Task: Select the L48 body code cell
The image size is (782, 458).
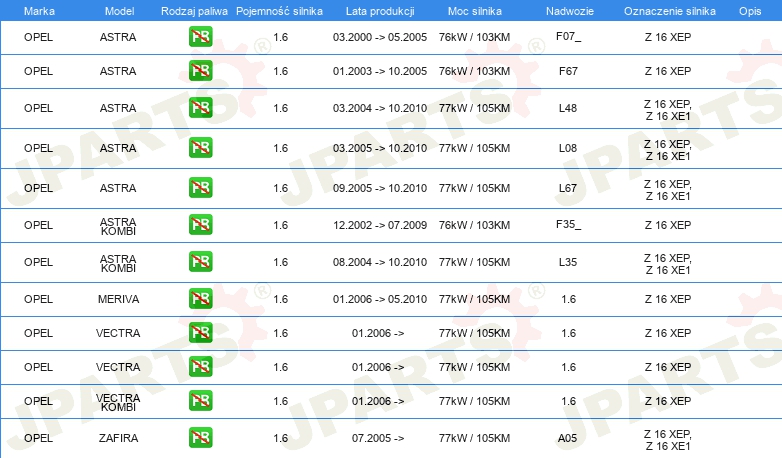Action: [568, 108]
